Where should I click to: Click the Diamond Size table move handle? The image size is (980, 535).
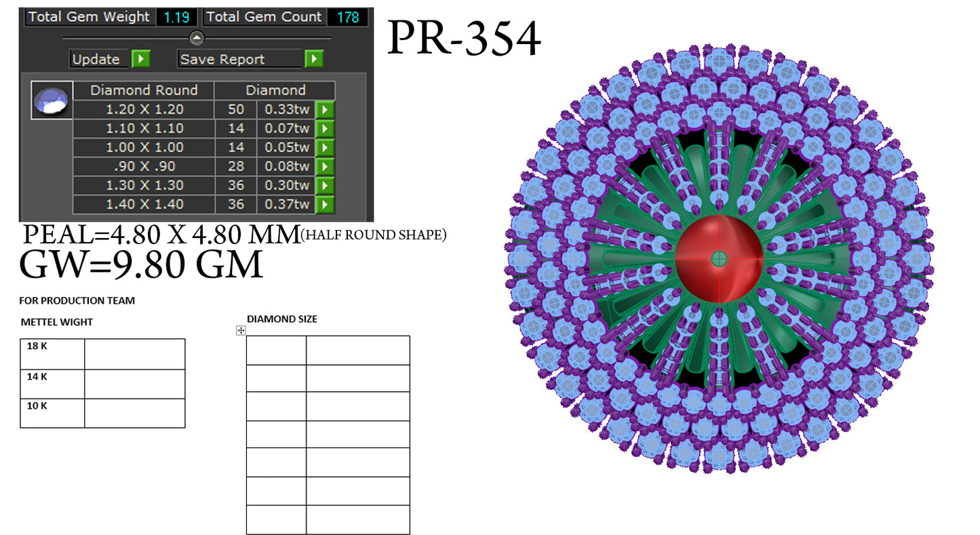click(x=241, y=330)
